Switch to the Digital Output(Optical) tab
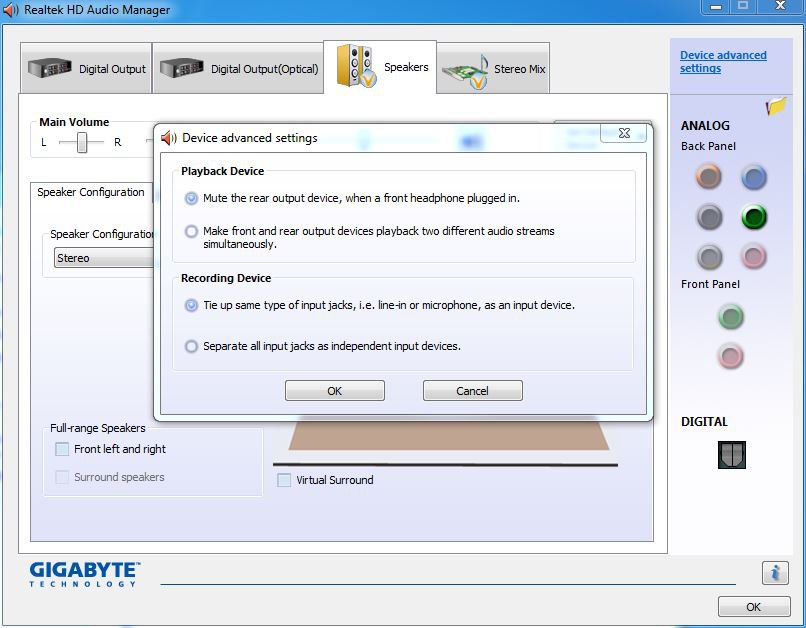The image size is (806, 628). [x=239, y=68]
